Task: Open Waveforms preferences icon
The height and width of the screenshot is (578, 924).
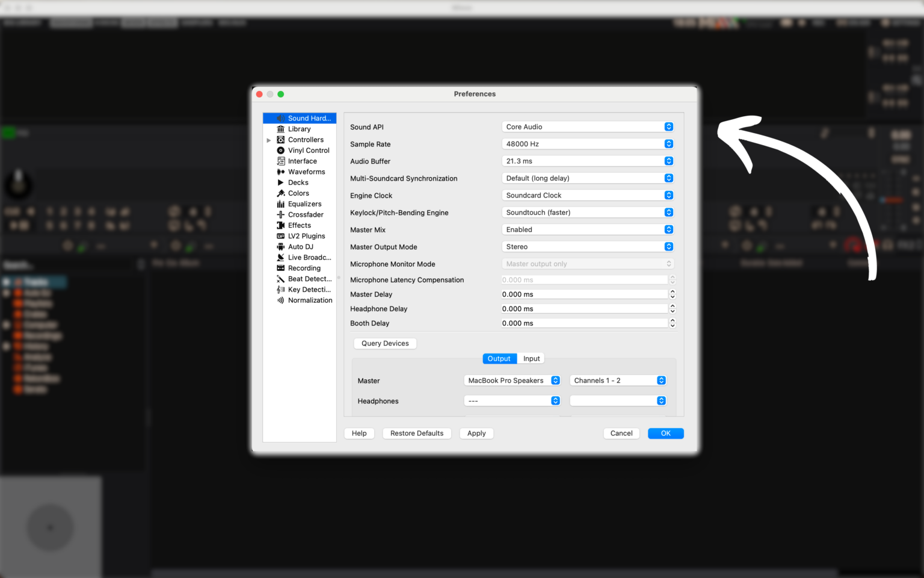Action: [280, 172]
